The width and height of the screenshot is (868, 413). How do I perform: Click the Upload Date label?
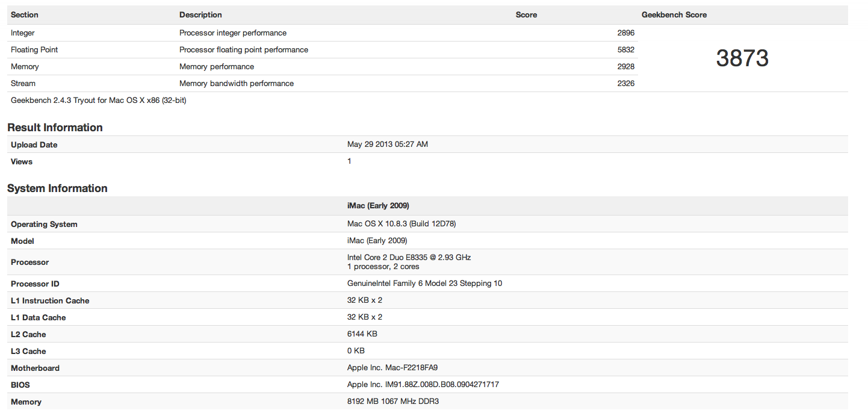click(x=34, y=145)
